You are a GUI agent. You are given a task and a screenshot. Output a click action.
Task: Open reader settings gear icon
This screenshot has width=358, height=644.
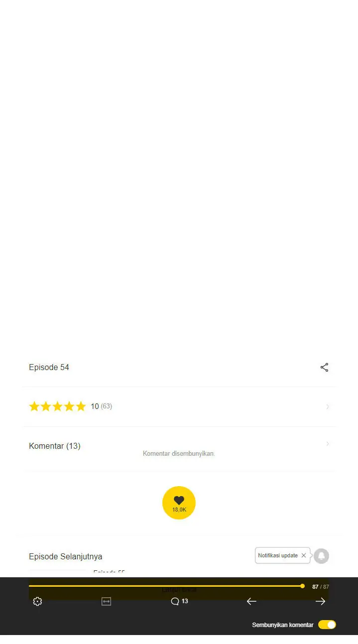point(37,601)
